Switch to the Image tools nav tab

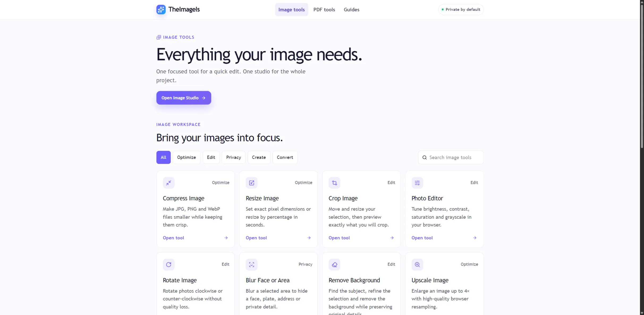coord(291,10)
